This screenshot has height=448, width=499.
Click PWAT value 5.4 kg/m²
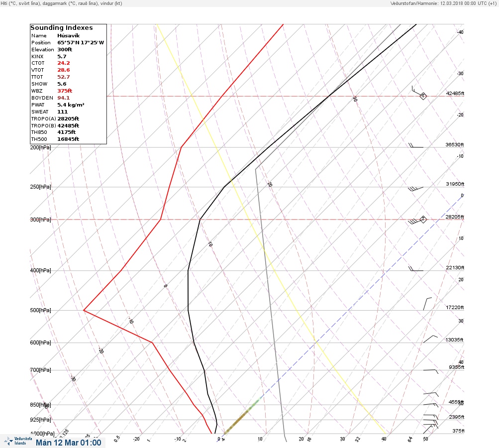(71, 105)
